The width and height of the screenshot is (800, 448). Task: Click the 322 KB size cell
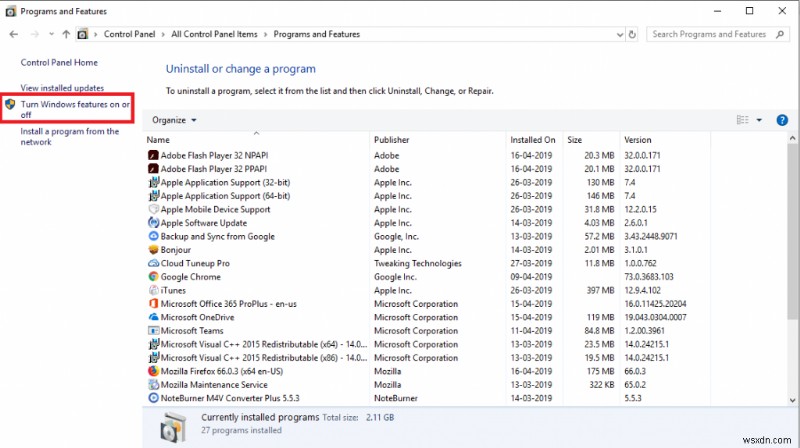click(602, 385)
